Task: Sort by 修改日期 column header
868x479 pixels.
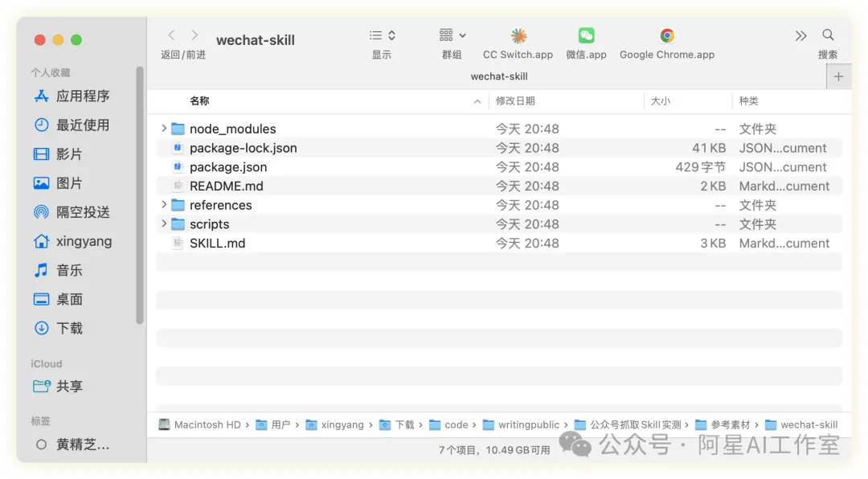Action: click(x=515, y=100)
